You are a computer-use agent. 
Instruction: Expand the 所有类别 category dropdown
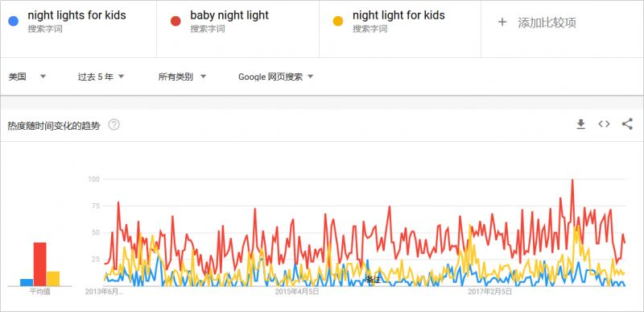coord(183,77)
